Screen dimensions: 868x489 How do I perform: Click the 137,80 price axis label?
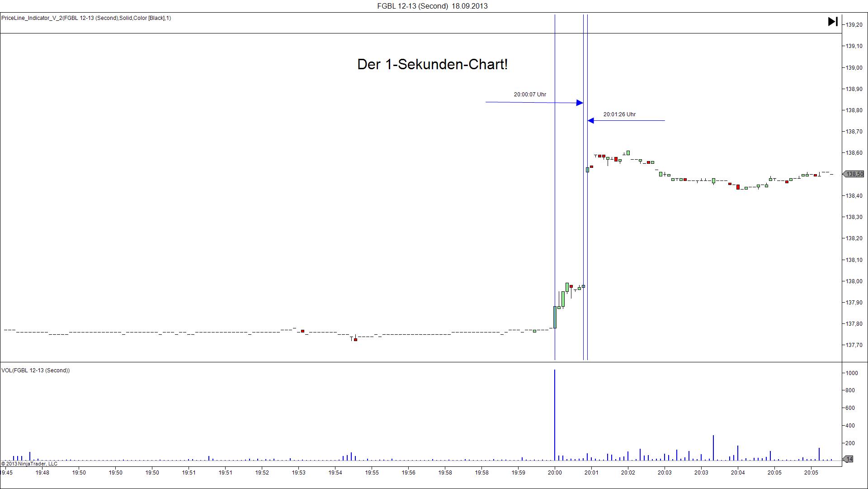[854, 324]
